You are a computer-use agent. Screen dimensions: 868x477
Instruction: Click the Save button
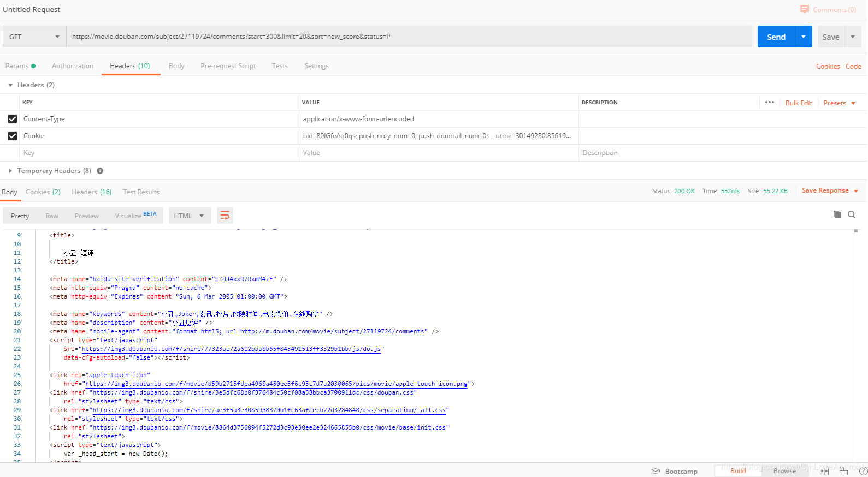831,37
